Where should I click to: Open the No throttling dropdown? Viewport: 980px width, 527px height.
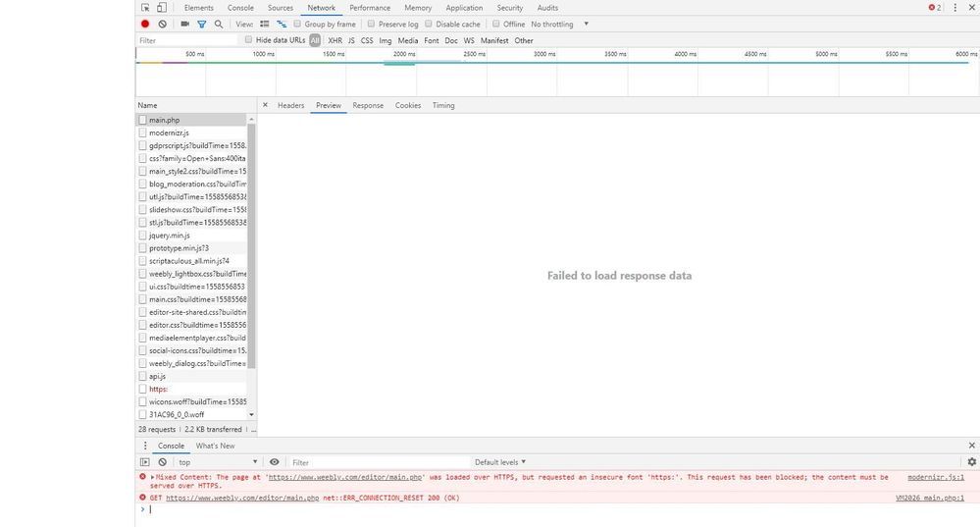[560, 24]
